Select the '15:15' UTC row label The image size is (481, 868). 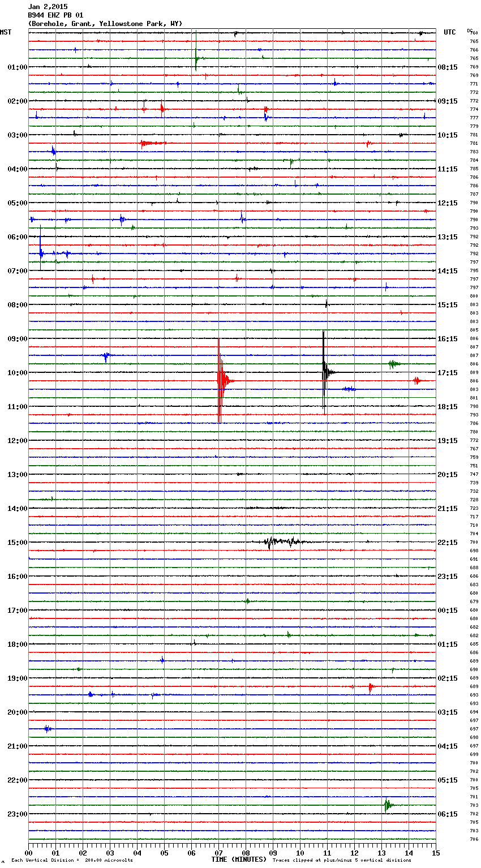(x=448, y=305)
